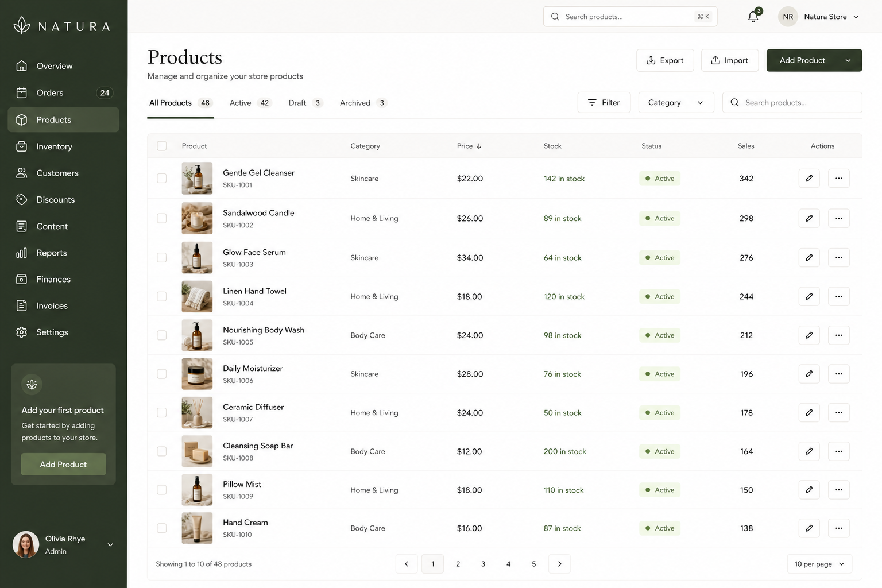
Task: Open Finances in the sidebar
Action: pos(63,279)
